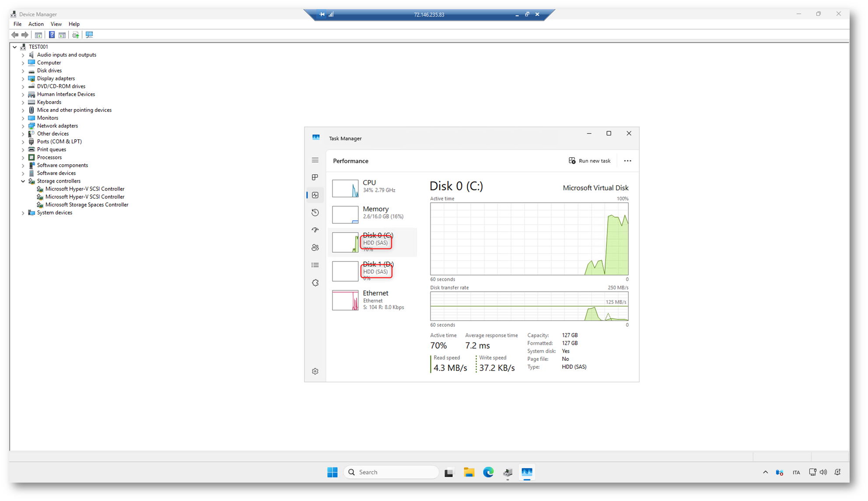Screen dimensions: 868x501
Task: Select Monitors tree item
Action: coord(47,118)
